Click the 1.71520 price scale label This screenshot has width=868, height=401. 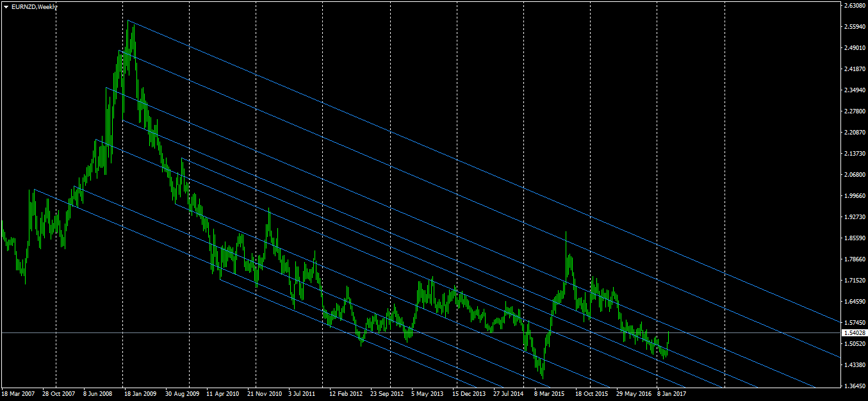[855, 281]
